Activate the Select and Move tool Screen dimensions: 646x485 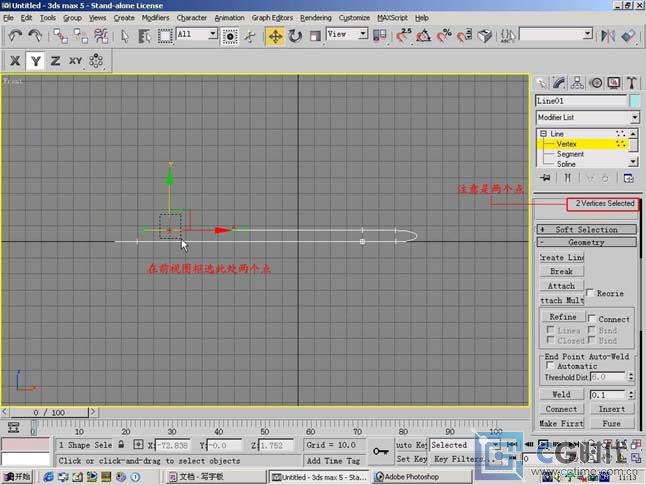coord(275,36)
